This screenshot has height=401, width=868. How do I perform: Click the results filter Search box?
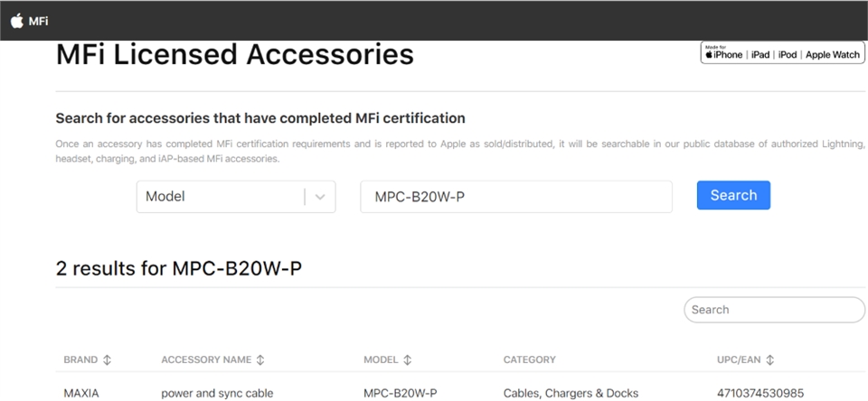point(774,310)
